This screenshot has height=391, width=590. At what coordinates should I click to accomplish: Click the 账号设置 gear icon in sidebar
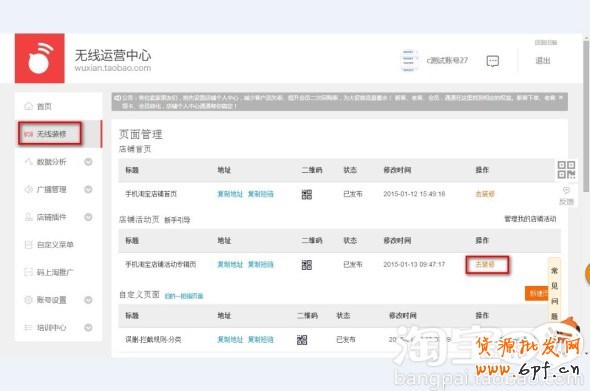(29, 300)
